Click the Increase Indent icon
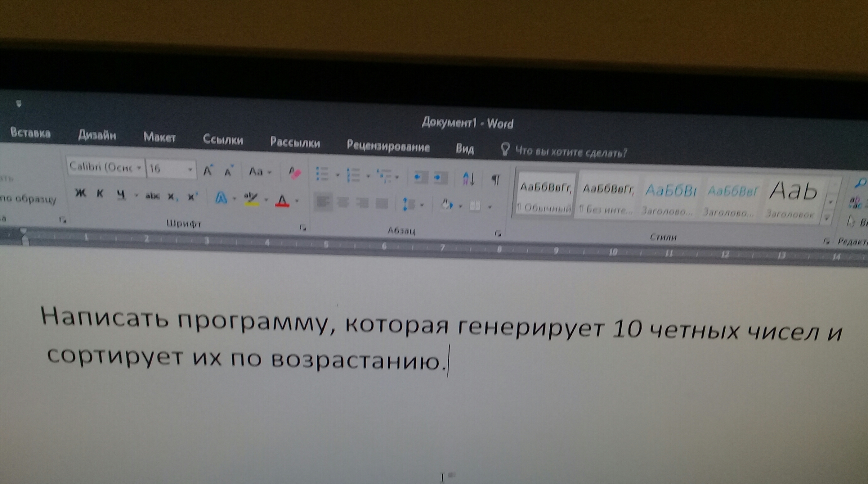The image size is (868, 484). (441, 178)
